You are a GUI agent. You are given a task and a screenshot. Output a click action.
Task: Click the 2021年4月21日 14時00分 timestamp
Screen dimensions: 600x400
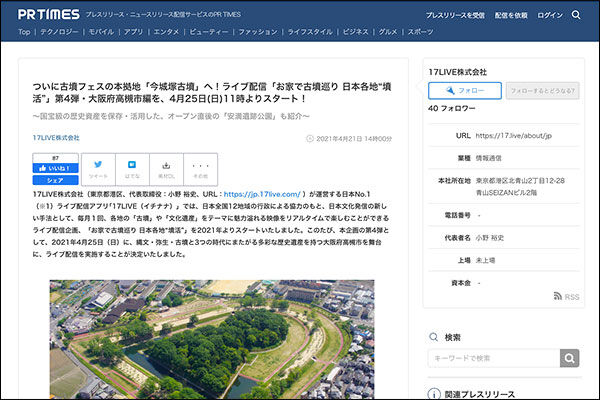pyautogui.click(x=354, y=139)
